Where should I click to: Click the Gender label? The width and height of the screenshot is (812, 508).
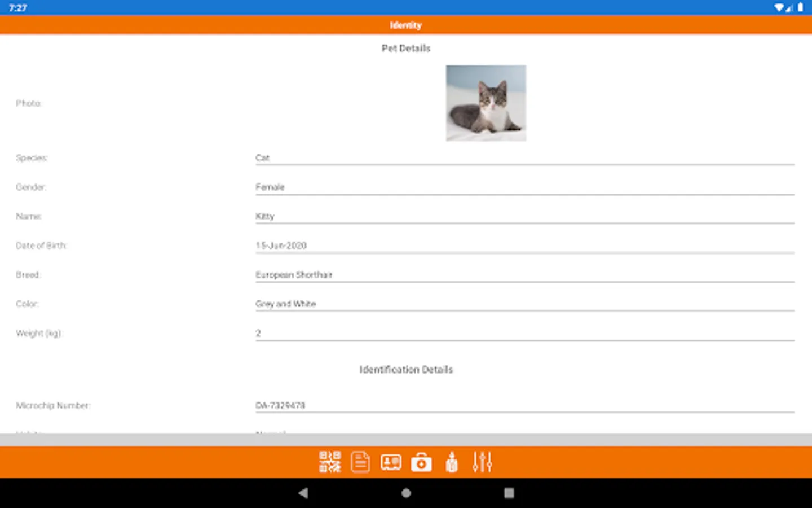click(x=31, y=187)
